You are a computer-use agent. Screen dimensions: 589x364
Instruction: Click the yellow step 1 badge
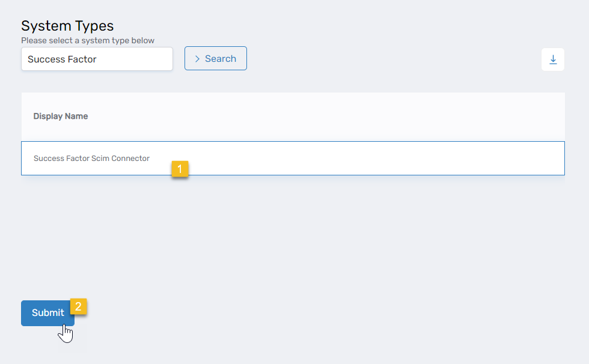click(180, 169)
